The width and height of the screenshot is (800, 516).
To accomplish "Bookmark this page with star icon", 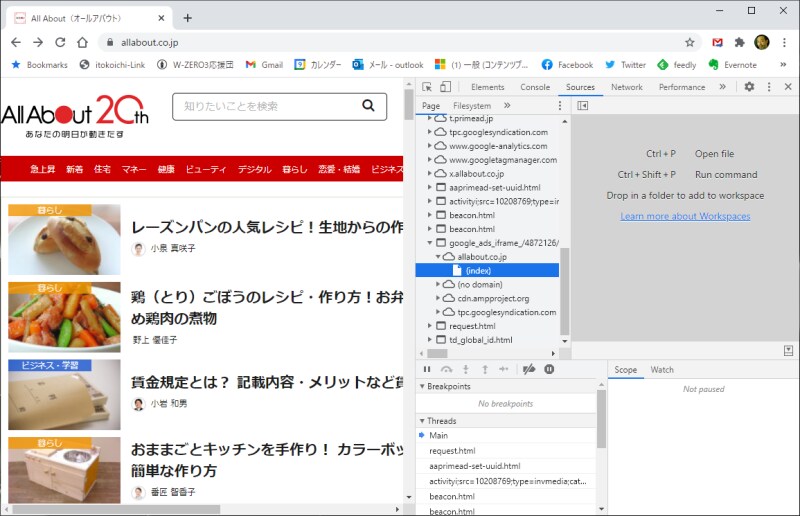I will (690, 42).
